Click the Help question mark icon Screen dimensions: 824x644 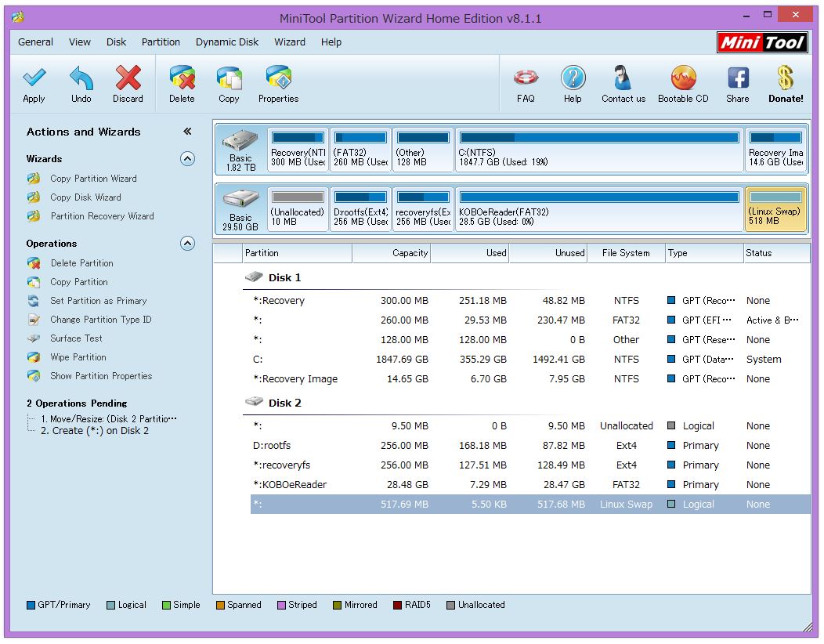[x=573, y=78]
